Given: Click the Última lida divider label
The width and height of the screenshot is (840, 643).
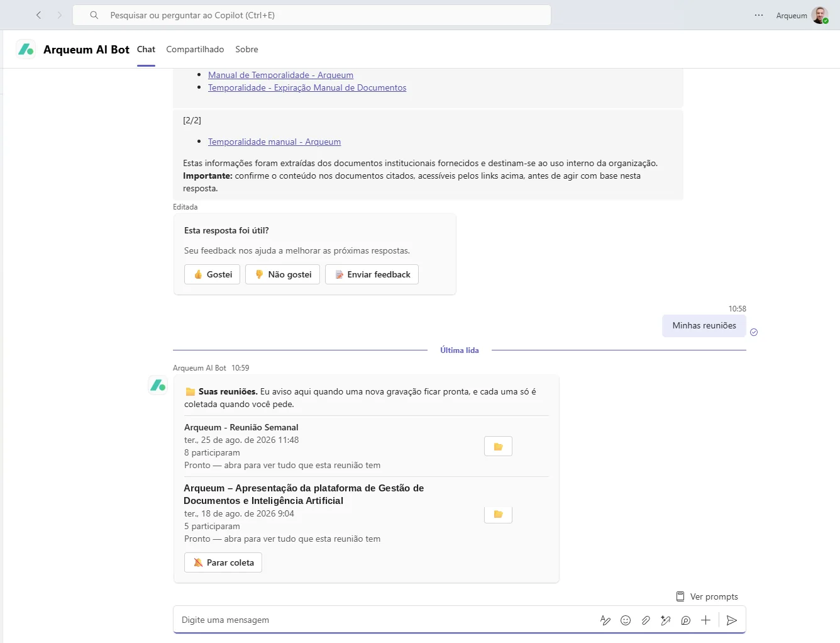Looking at the screenshot, I should (x=460, y=350).
